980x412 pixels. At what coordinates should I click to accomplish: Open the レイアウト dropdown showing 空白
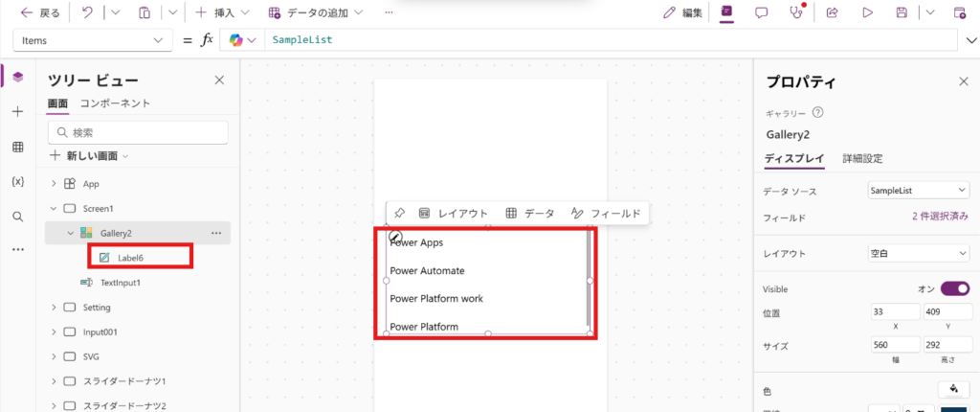tap(919, 253)
